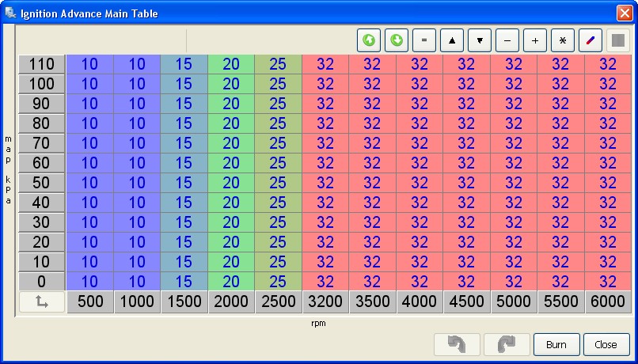Select cell at 0 kPa, 6000 rpm
The width and height of the screenshot is (638, 364).
[609, 282]
